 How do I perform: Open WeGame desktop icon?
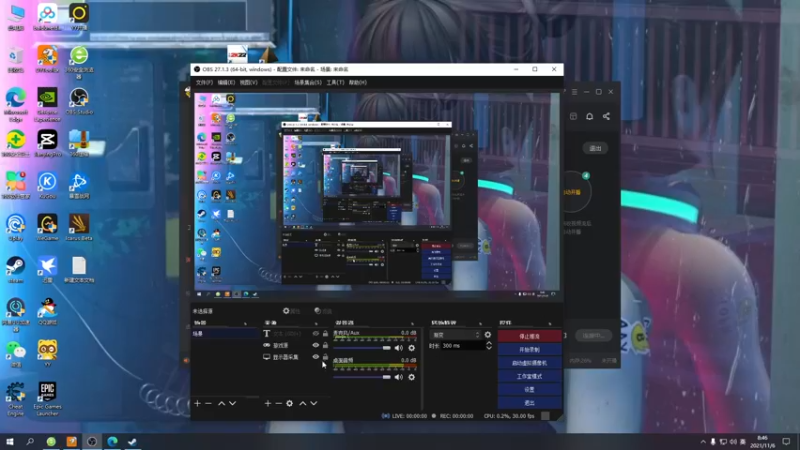[47, 227]
